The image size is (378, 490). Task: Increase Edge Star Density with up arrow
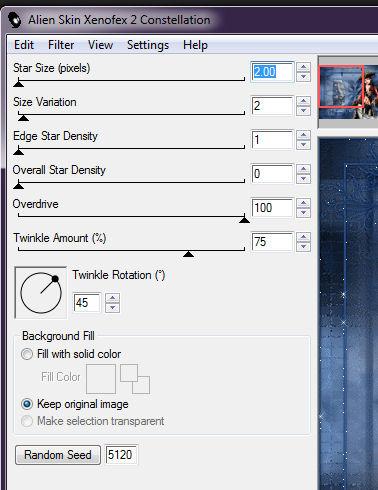303,135
